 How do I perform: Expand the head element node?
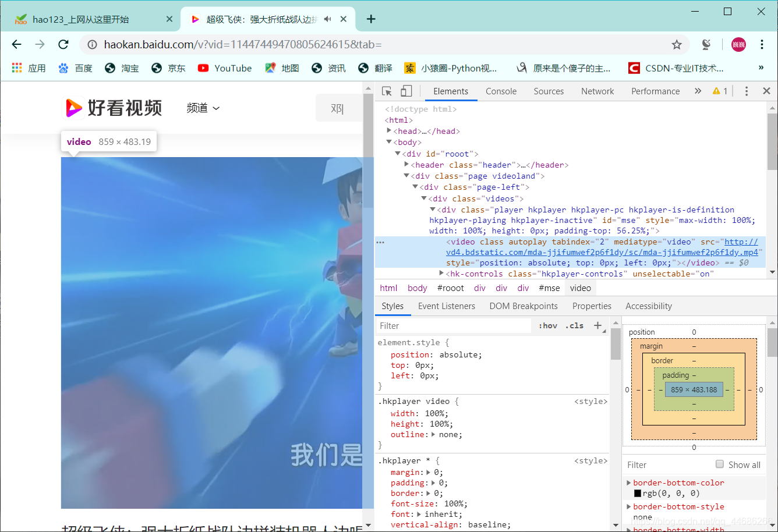click(x=389, y=131)
